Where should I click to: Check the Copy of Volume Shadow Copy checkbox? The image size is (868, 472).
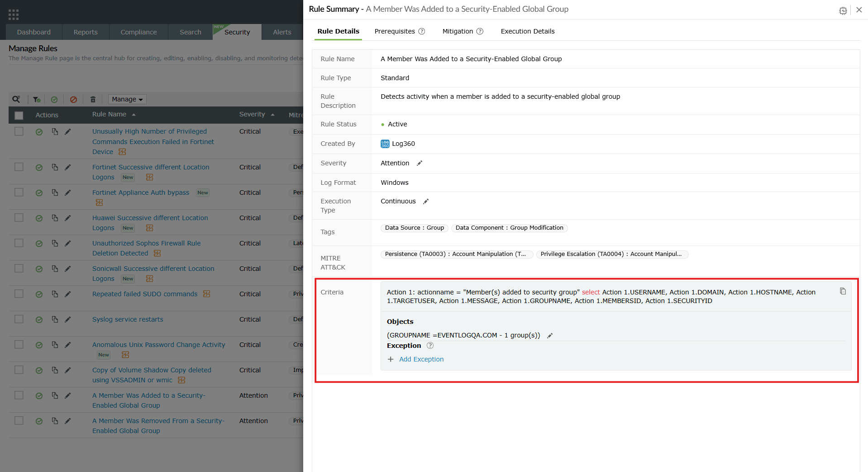tap(19, 370)
